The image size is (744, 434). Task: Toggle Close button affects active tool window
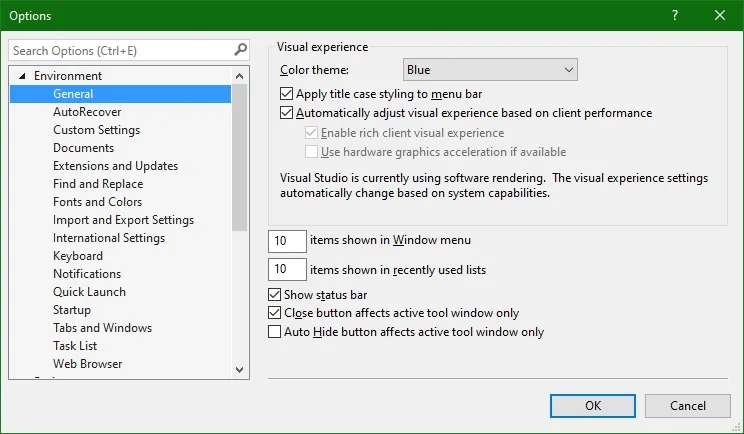274,313
